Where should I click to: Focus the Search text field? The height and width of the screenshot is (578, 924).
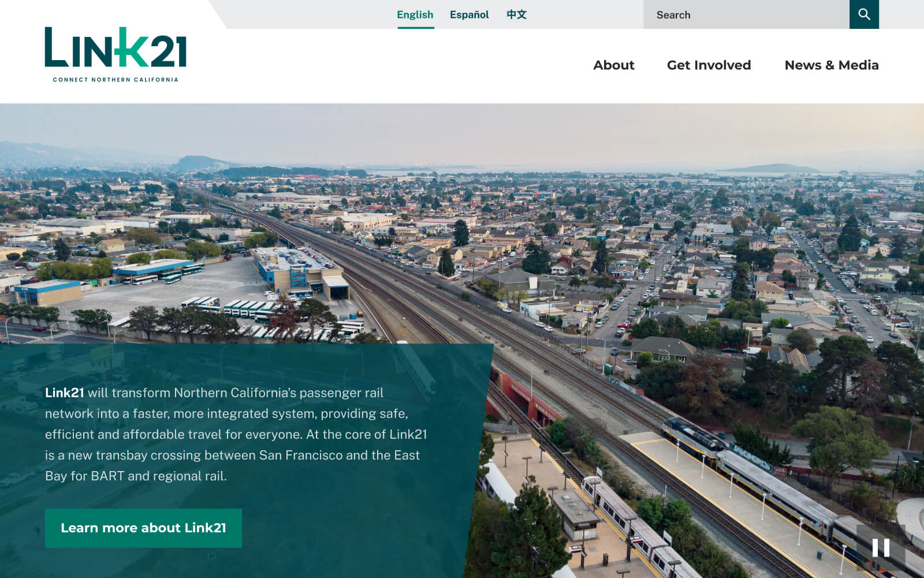point(746,14)
